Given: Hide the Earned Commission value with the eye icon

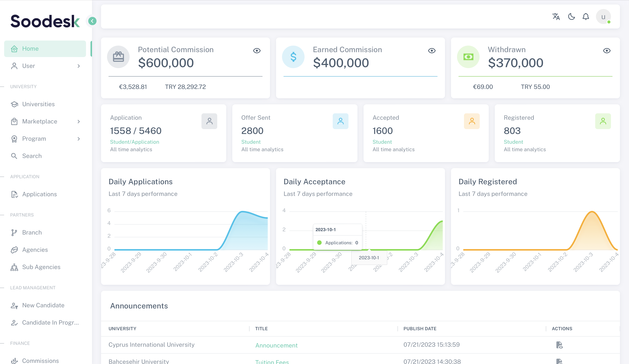Looking at the screenshot, I should pyautogui.click(x=432, y=51).
